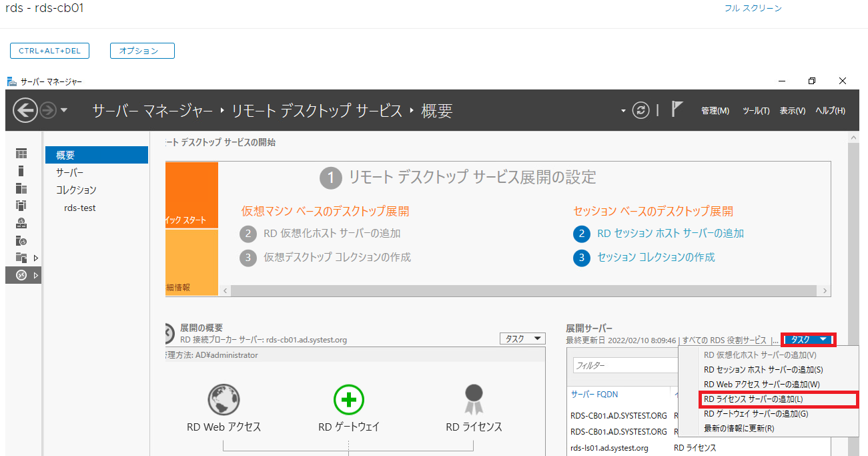
Task: Click the CTRL+ALT+DEL button
Action: coord(49,50)
